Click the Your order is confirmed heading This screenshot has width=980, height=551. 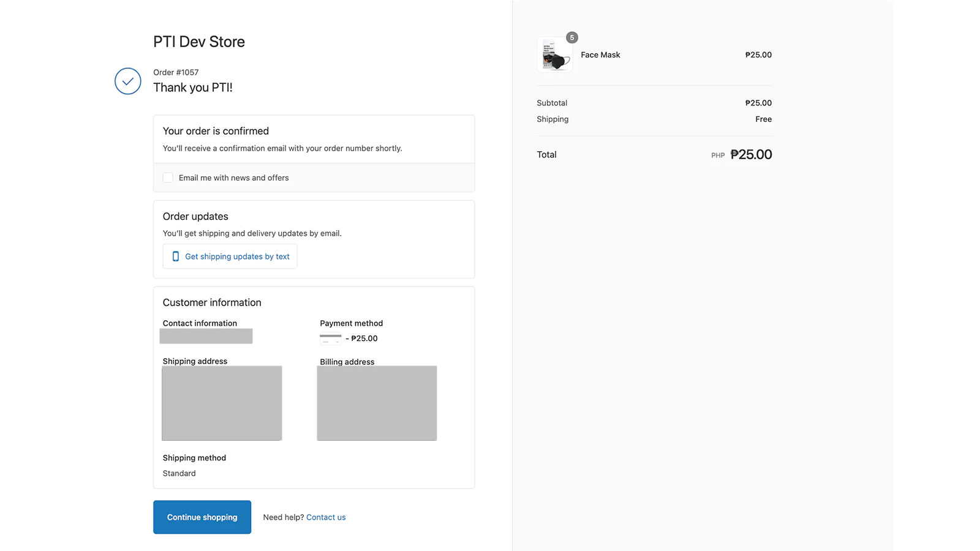[x=216, y=131]
